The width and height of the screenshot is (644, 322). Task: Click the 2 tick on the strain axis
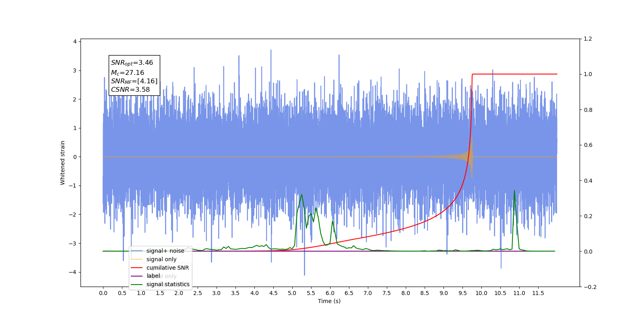click(75, 99)
